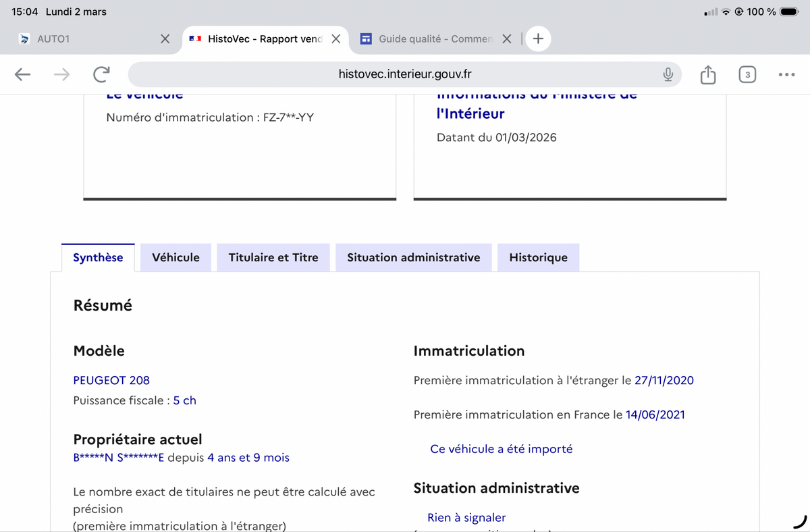This screenshot has height=532, width=810.
Task: Tap the histovec.interieur.gouv.fr address bar
Action: pos(404,74)
